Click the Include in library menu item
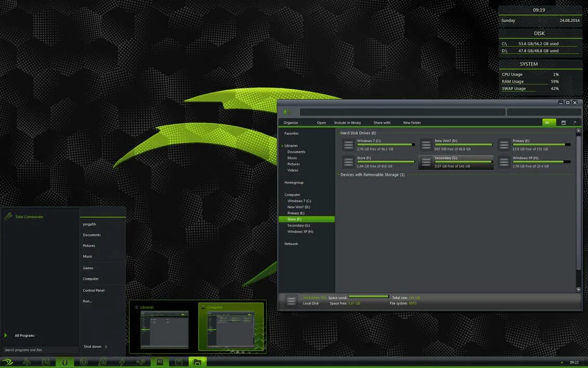This screenshot has width=588, height=368. (x=347, y=122)
